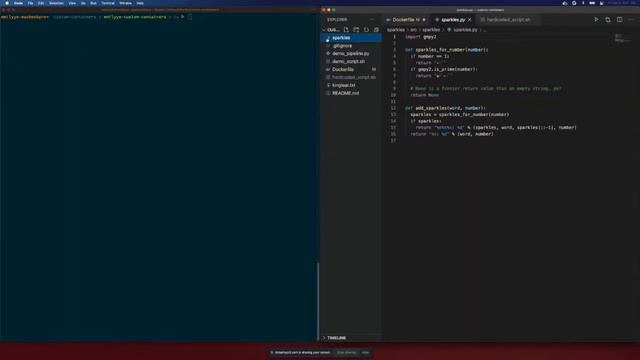This screenshot has height=360, width=640.
Task: Open the hardcoded_script.sh tab
Action: 508,20
